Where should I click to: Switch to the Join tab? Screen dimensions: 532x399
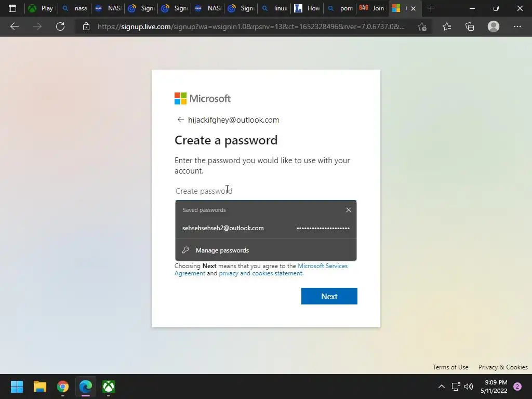pyautogui.click(x=372, y=8)
